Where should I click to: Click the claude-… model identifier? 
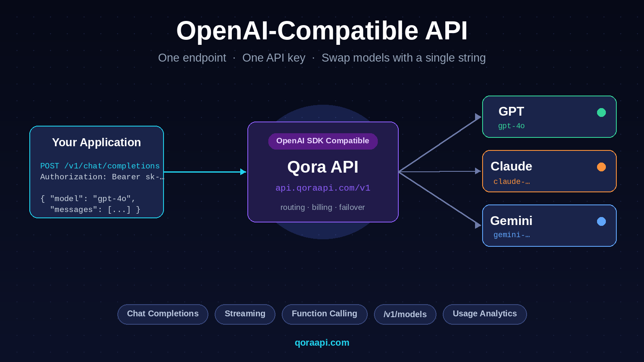pyautogui.click(x=512, y=181)
